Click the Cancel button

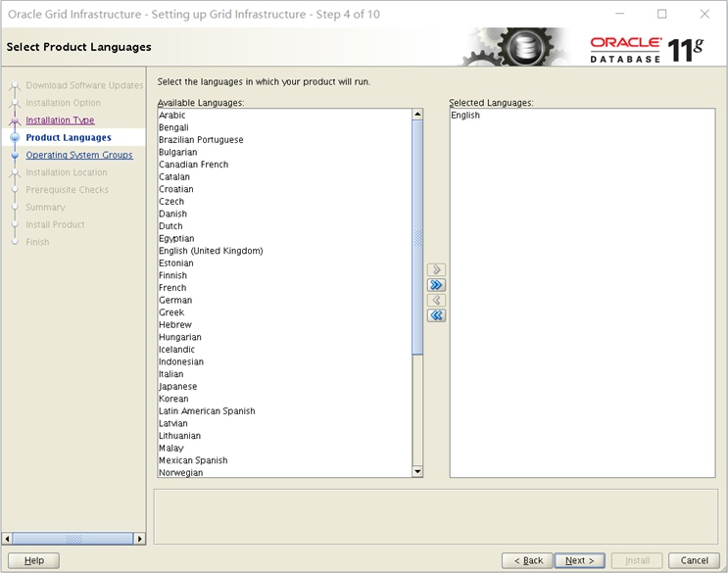(x=694, y=560)
